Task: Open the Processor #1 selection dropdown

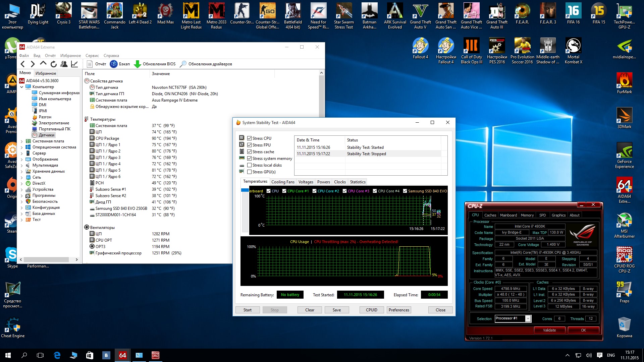Action: [528, 318]
